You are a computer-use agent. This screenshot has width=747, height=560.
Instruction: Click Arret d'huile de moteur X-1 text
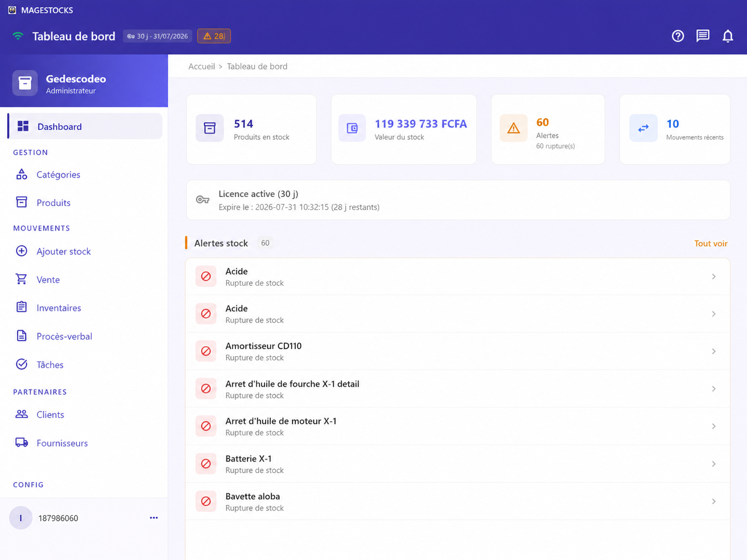[x=281, y=421]
